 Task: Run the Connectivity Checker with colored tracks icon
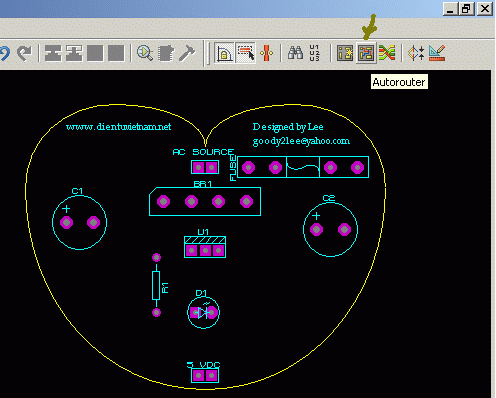tap(387, 53)
